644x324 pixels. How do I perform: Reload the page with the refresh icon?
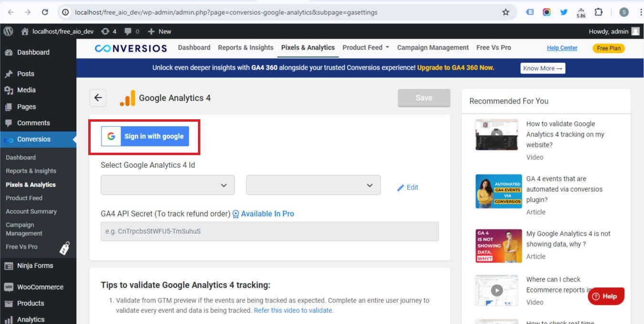pyautogui.click(x=45, y=12)
